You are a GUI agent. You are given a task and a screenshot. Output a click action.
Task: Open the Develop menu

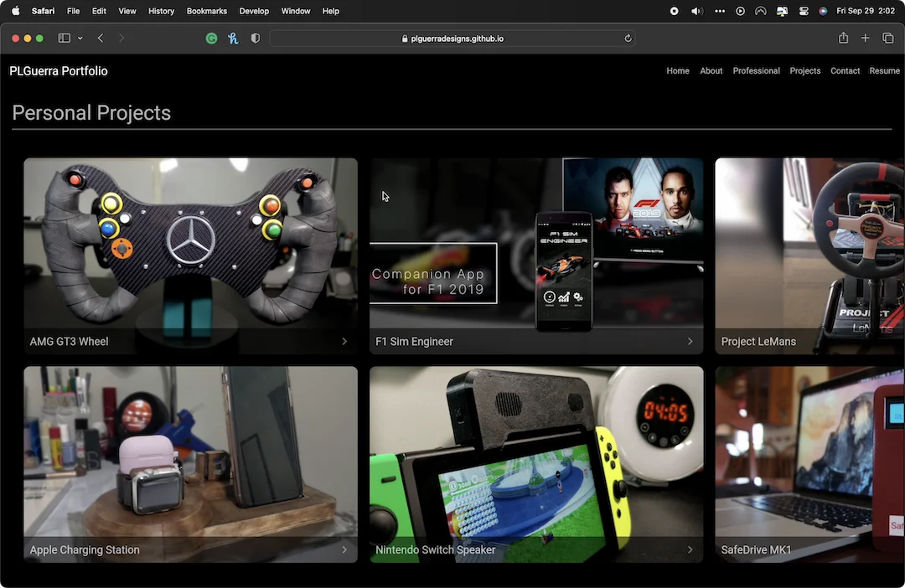tap(254, 11)
